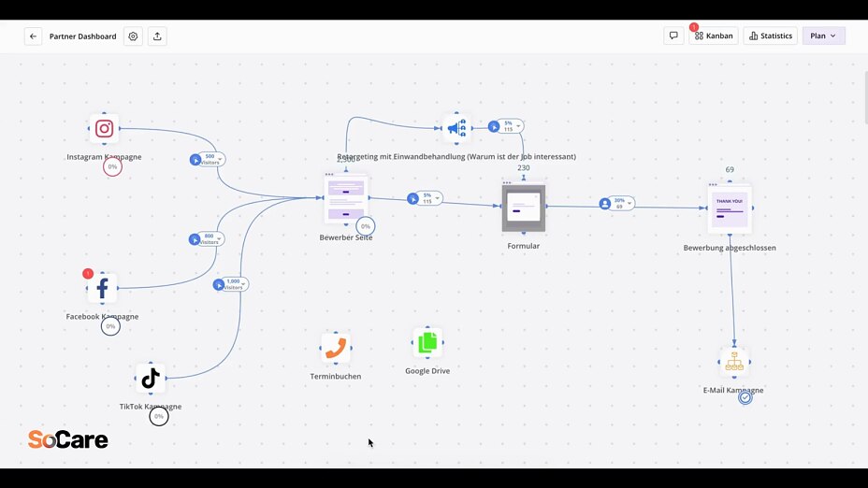Viewport: 868px width, 488px height.
Task: Expand the 30% 69 conversion dropdown
Action: click(x=629, y=203)
